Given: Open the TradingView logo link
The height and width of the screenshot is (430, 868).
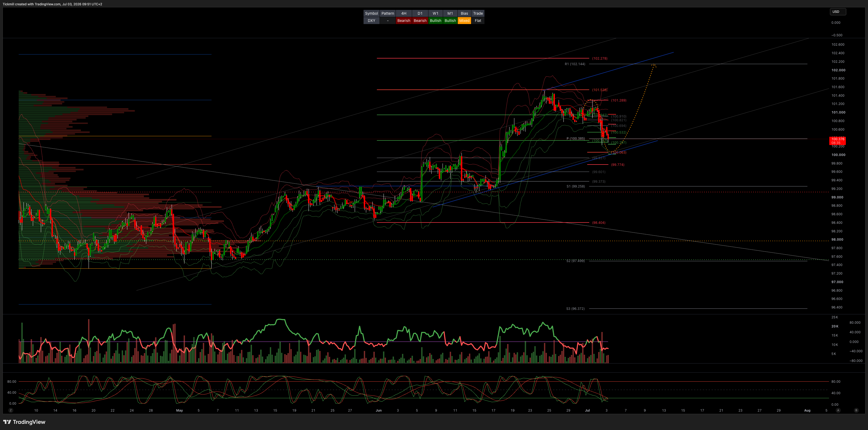Looking at the screenshot, I should [x=24, y=422].
